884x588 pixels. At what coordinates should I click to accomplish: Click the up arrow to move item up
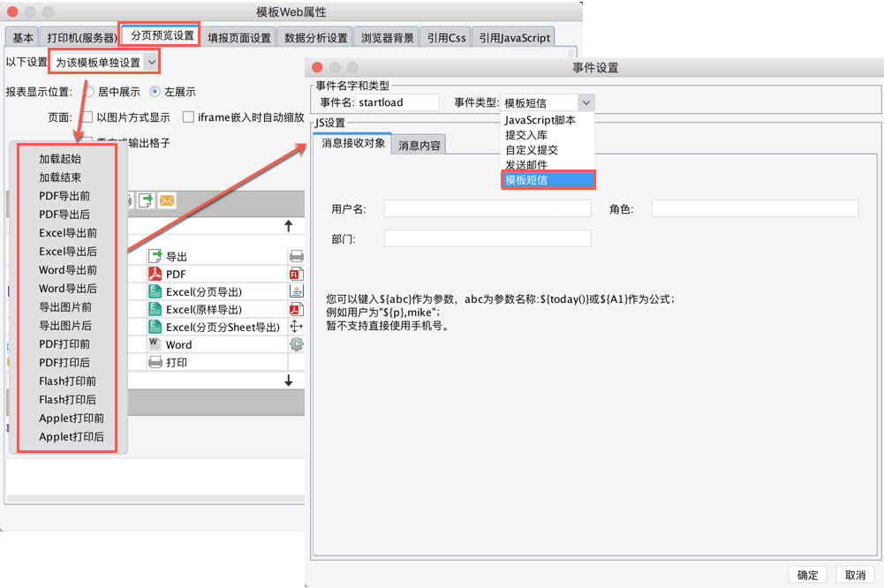289,226
